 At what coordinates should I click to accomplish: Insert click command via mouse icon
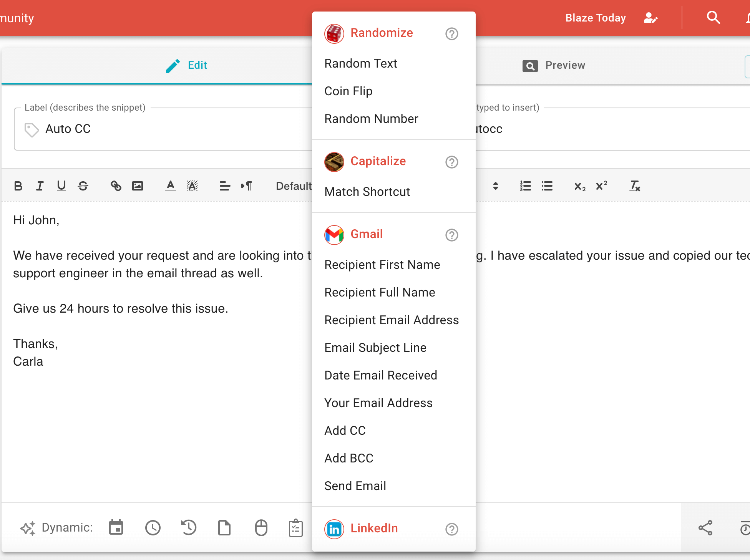pos(261,528)
